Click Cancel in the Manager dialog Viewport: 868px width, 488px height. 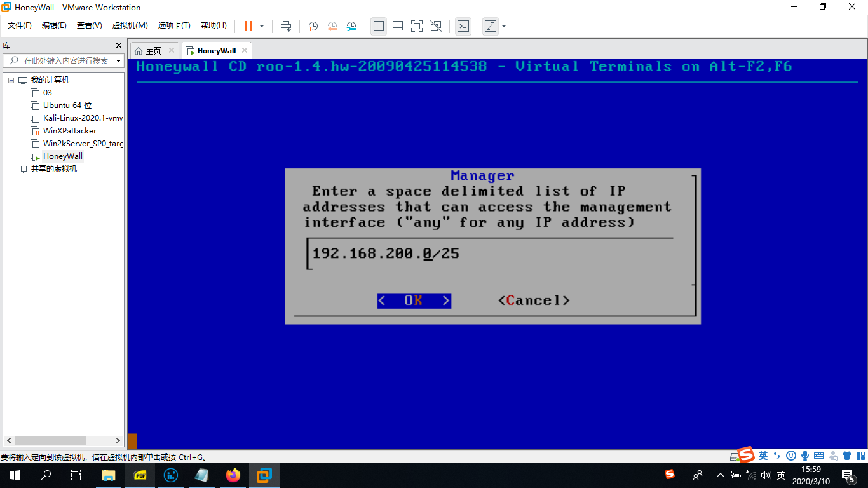point(534,301)
